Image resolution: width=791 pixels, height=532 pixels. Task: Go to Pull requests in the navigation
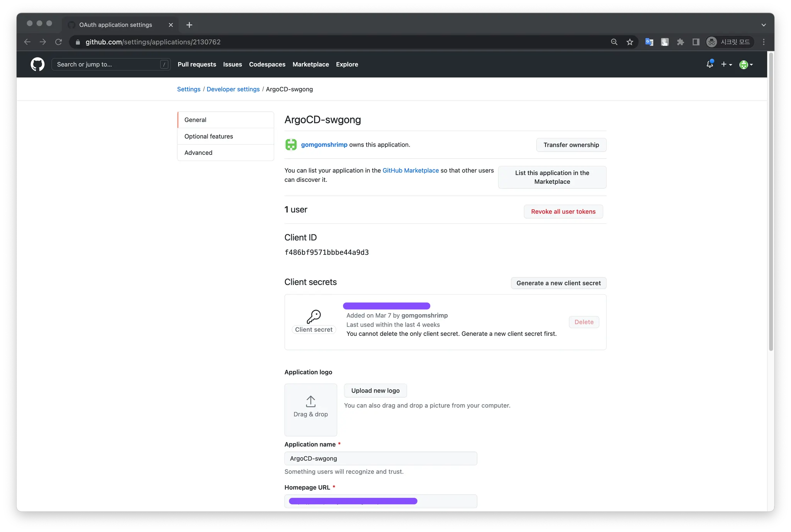(197, 64)
